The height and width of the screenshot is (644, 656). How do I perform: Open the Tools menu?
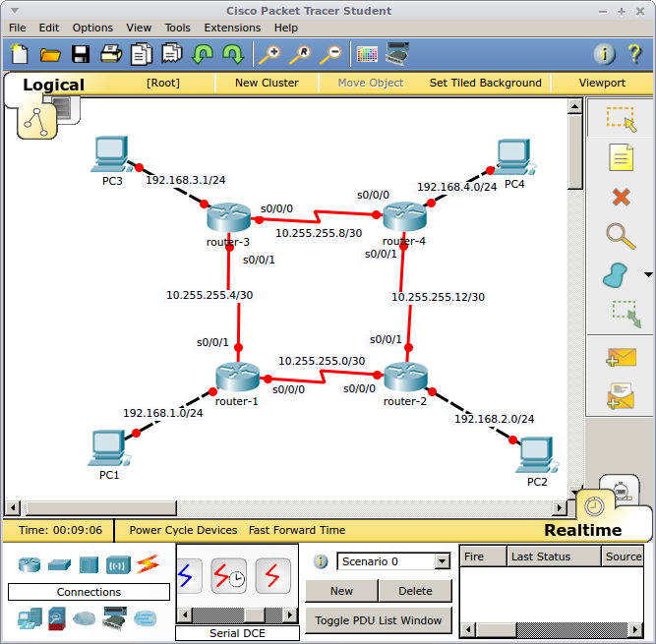tap(177, 28)
